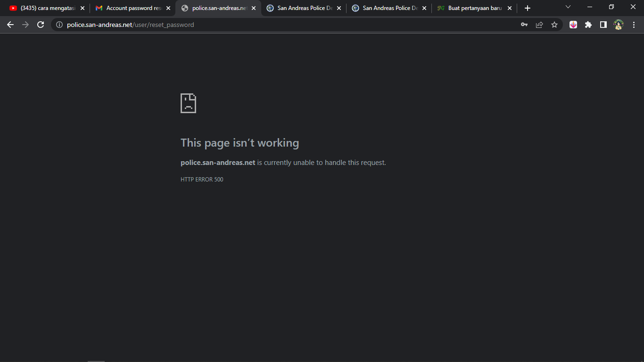Image resolution: width=644 pixels, height=362 pixels.
Task: Minimize the Chrome window
Action: pyautogui.click(x=590, y=7)
